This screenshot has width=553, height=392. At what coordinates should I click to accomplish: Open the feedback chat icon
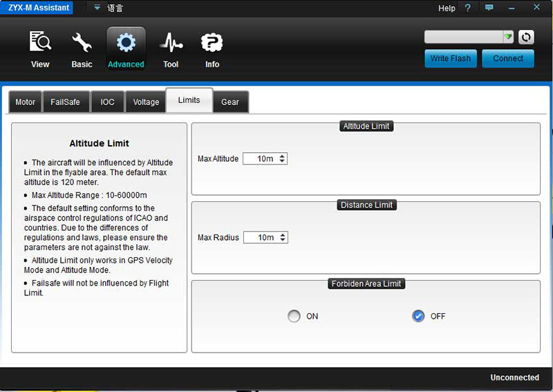point(489,8)
